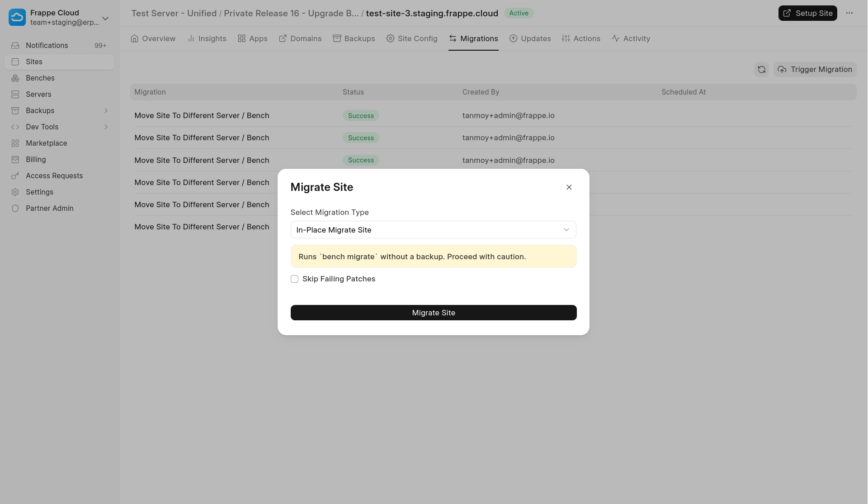
Task: Open Notifications from the sidebar
Action: click(x=47, y=45)
